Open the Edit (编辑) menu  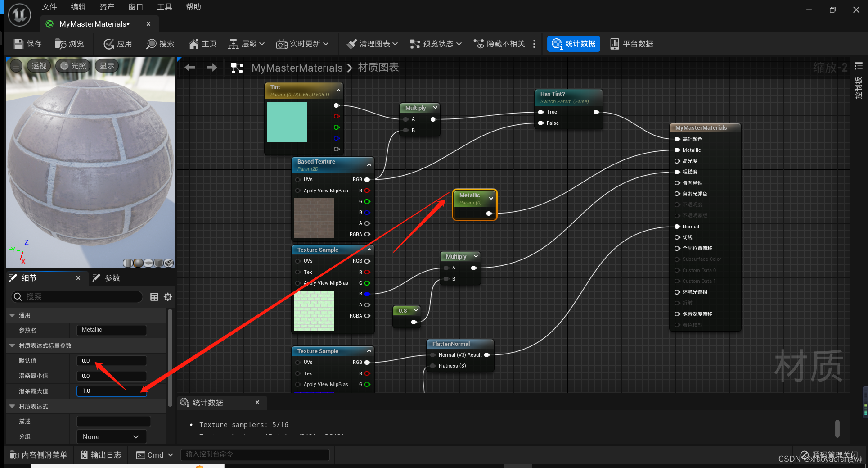78,7
